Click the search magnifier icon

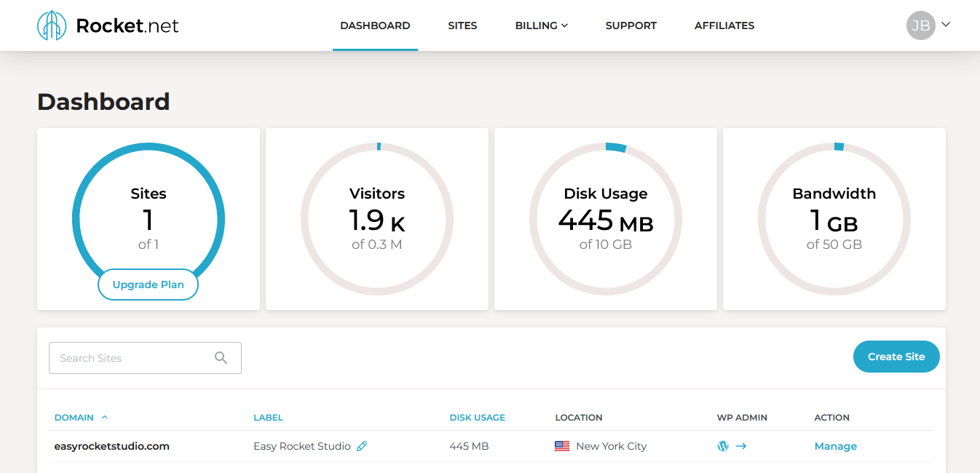pos(221,357)
